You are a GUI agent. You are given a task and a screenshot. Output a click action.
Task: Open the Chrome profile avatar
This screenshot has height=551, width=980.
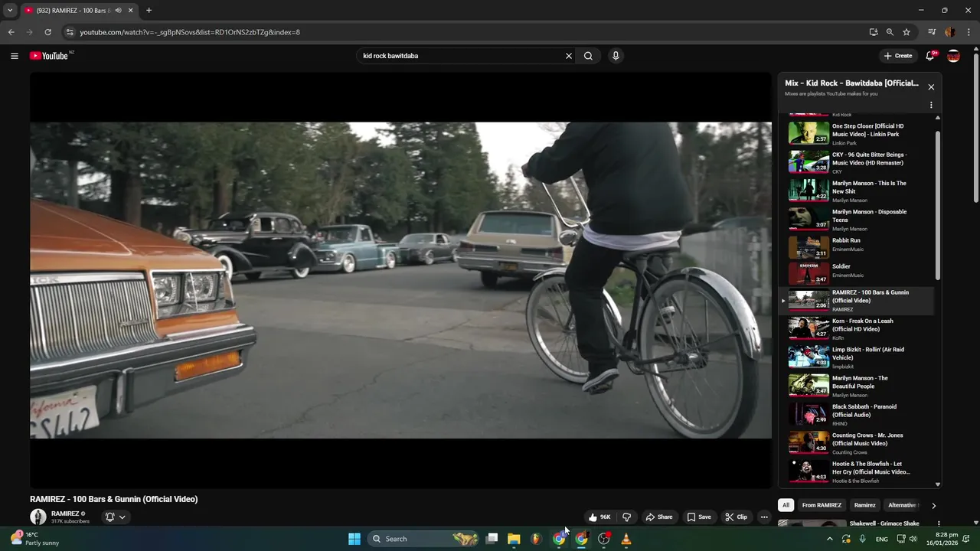[x=950, y=32]
